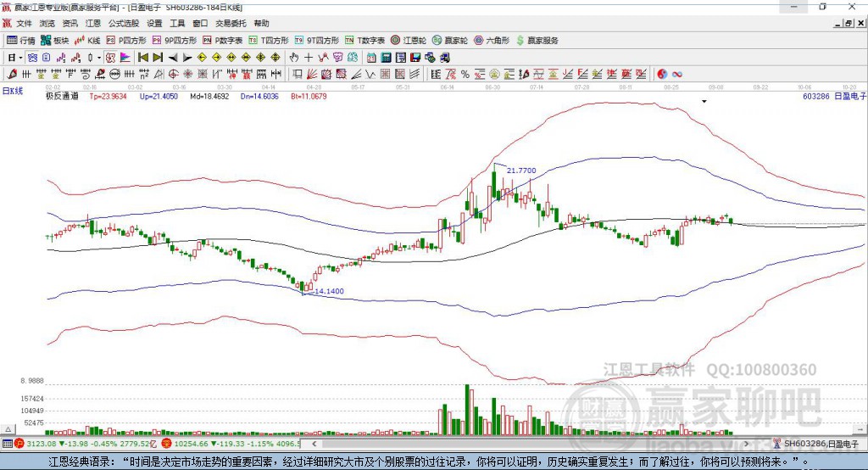
Task: Select the red target circle tool
Action: (x=173, y=75)
